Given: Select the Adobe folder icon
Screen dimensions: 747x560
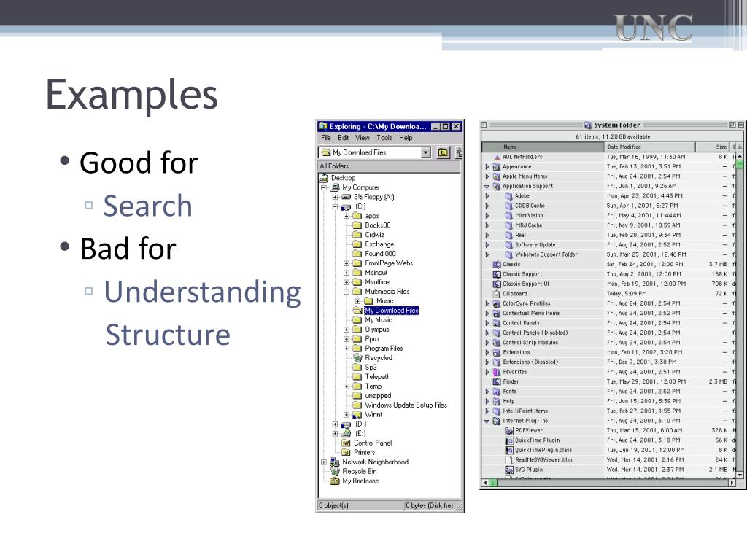Looking at the screenshot, I should [508, 195].
